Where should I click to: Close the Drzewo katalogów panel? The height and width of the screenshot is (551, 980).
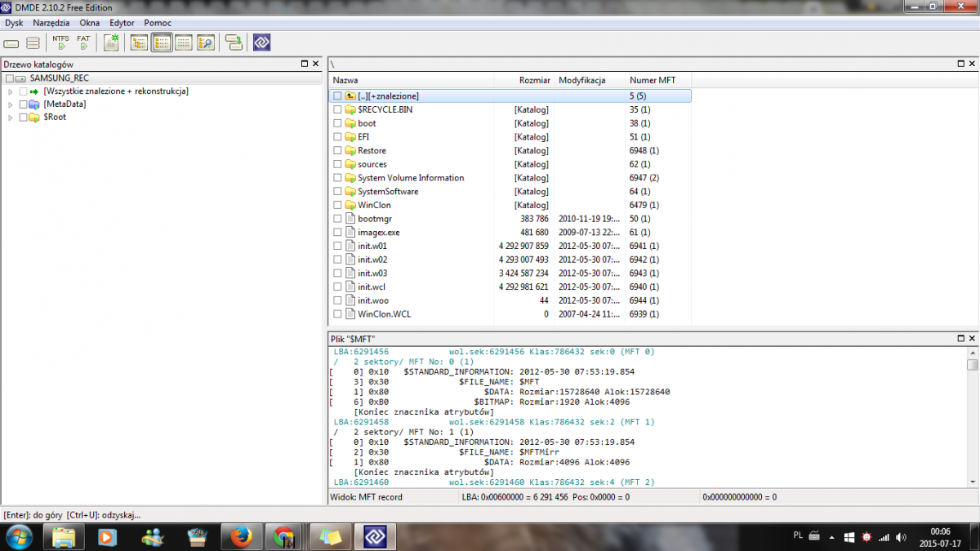click(315, 63)
